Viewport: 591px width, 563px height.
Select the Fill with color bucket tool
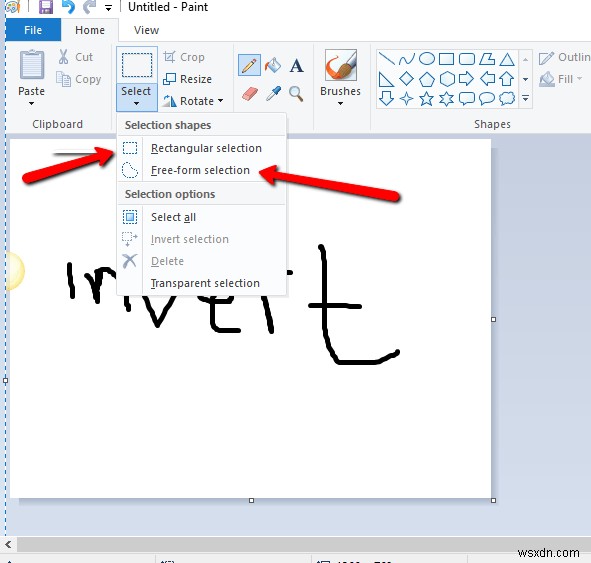(x=273, y=65)
